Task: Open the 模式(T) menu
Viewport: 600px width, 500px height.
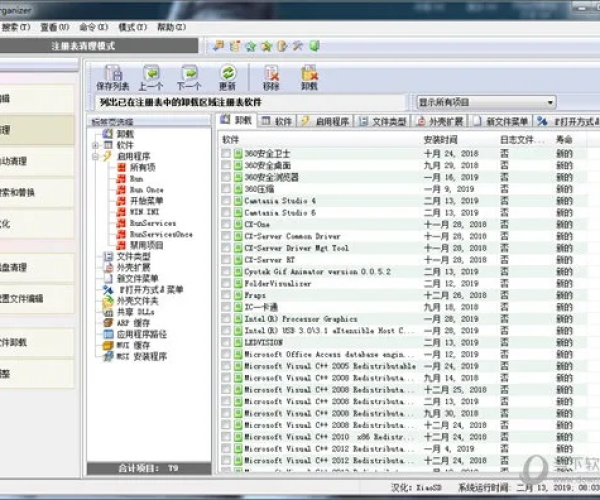Action: click(x=132, y=27)
